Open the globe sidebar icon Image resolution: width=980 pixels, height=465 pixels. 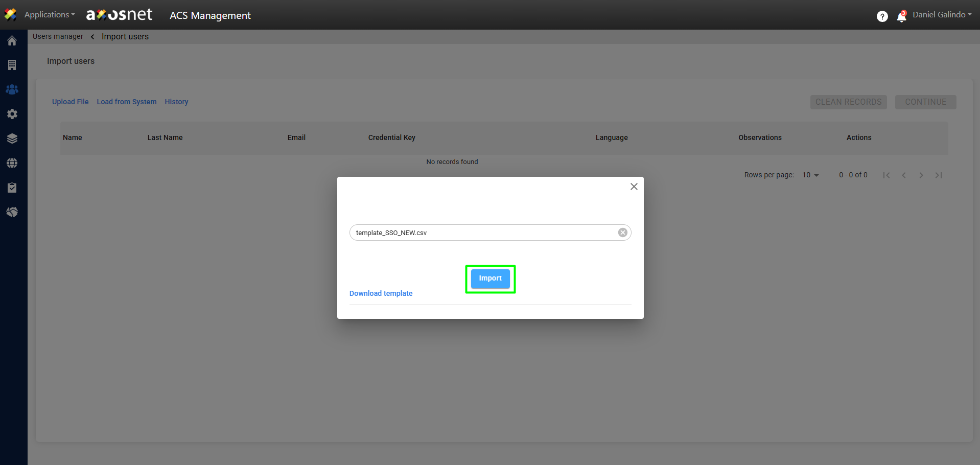click(x=12, y=163)
